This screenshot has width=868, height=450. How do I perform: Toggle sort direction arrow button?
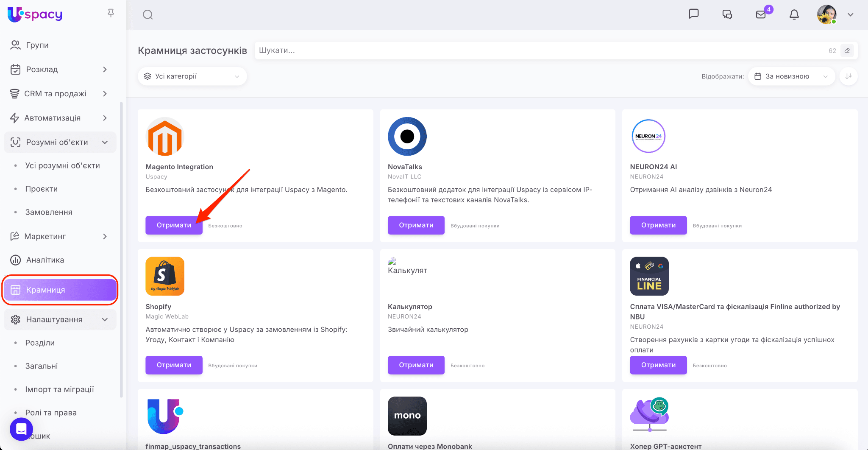click(849, 76)
